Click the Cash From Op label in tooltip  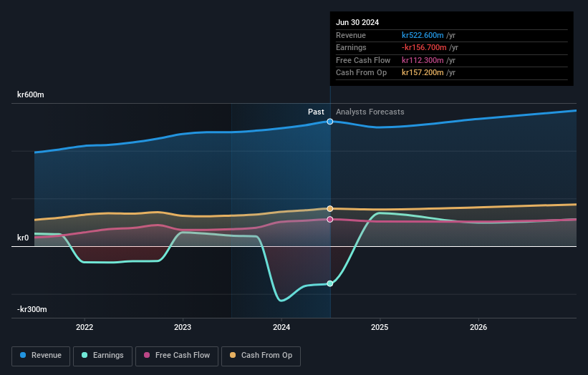(x=361, y=73)
